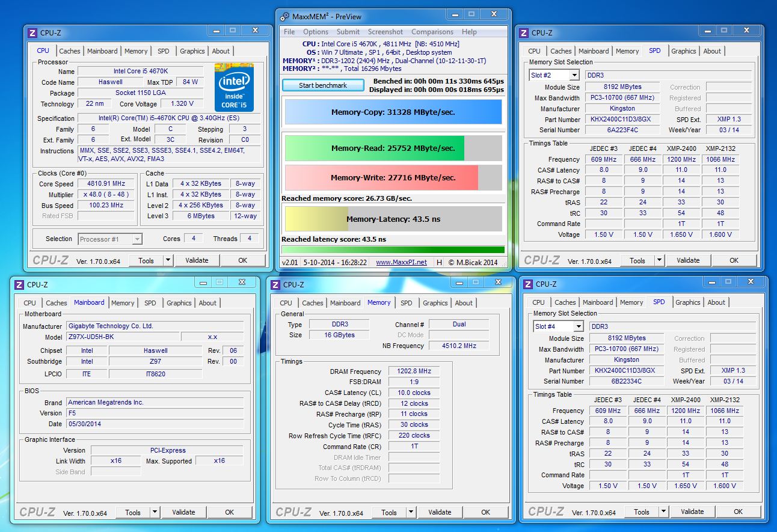Image resolution: width=777 pixels, height=532 pixels.
Task: Click the Multiplier value x 48.0 ( 8 - 48 )
Action: (107, 195)
